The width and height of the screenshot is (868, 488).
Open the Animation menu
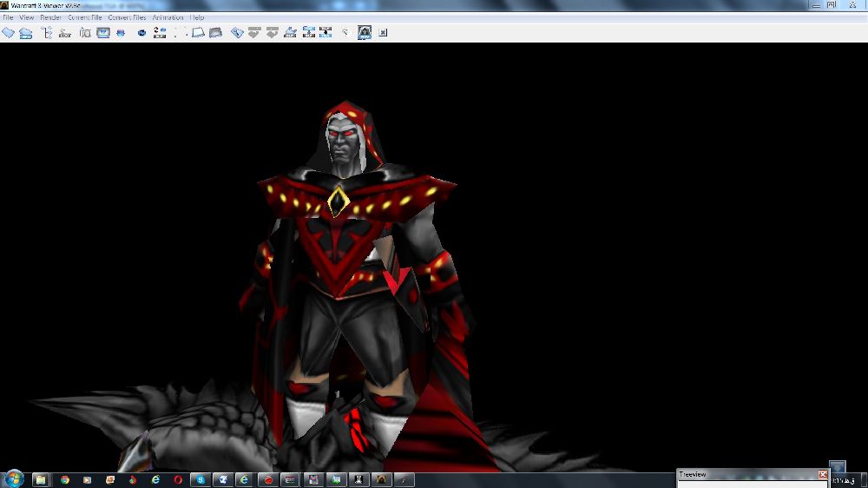coord(168,17)
